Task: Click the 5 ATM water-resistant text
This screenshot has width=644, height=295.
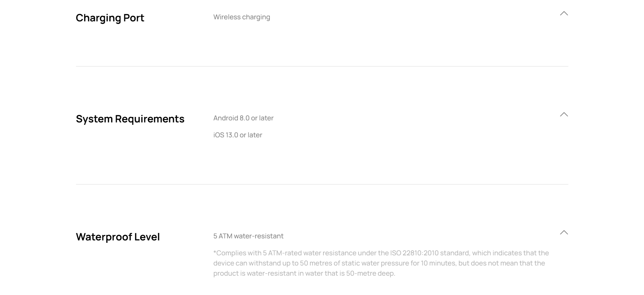Action: point(248,236)
